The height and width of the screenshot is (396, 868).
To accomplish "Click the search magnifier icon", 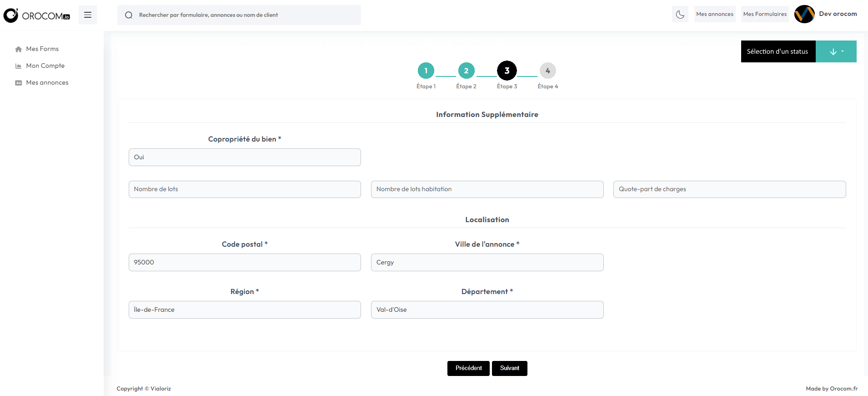I will click(x=129, y=15).
